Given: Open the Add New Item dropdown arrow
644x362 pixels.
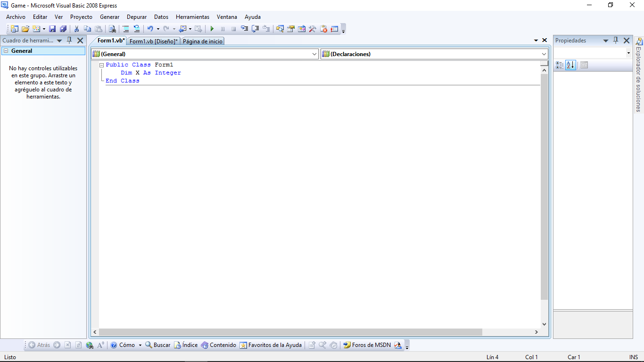Looking at the screenshot, I should click(x=44, y=29).
